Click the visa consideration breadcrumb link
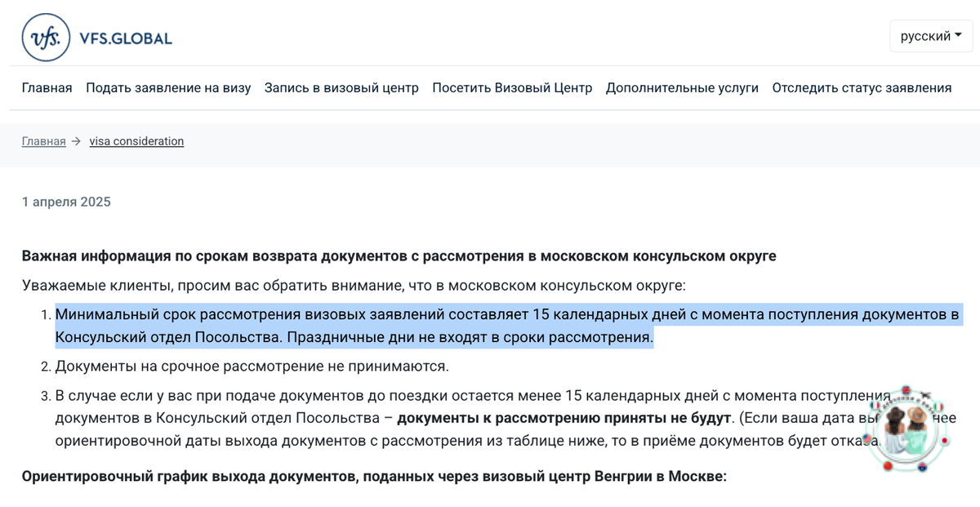Viewport: 980px width, 507px height. coord(136,140)
